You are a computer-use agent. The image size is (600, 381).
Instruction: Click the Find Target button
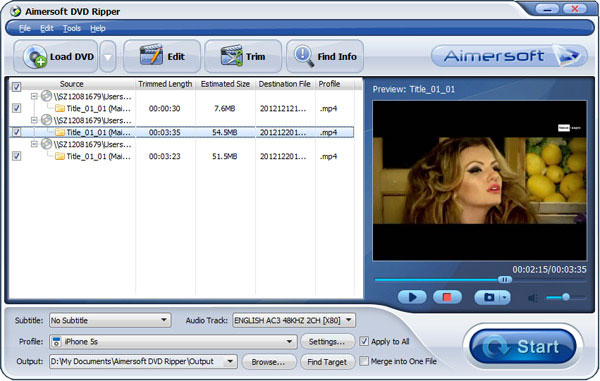point(327,362)
